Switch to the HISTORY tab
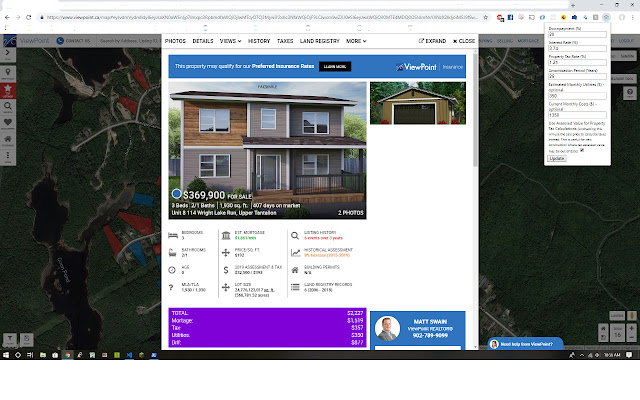Viewport: 640px width, 400px height. tap(259, 41)
